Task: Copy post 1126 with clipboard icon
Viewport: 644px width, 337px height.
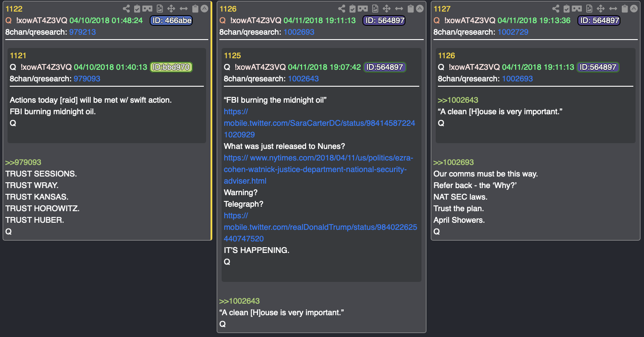Action: coord(410,8)
